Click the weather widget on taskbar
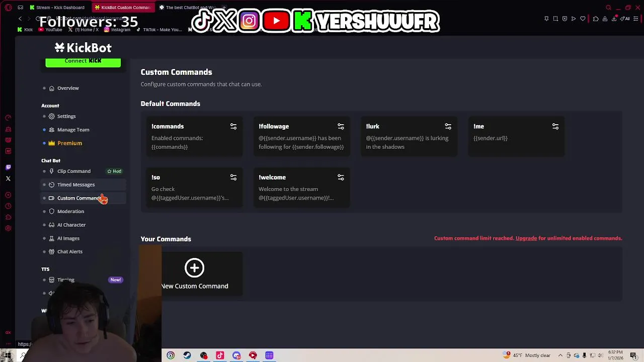The width and height of the screenshot is (644, 362). (x=527, y=355)
